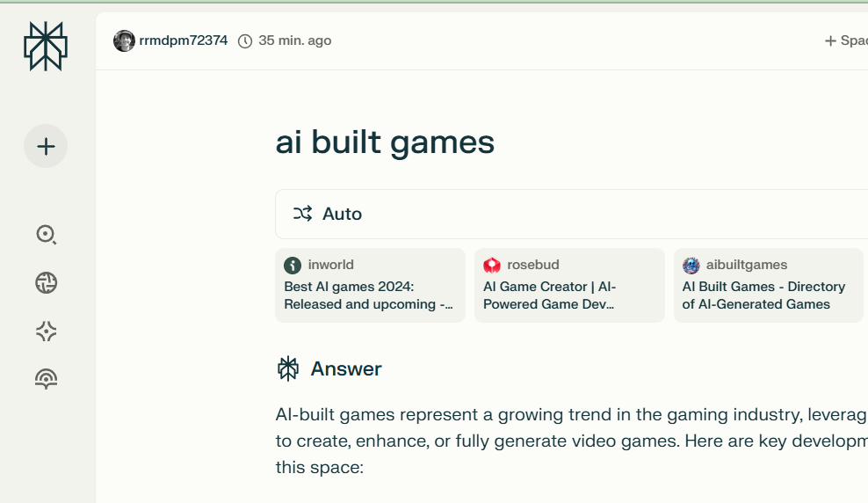868x503 pixels.
Task: Click the rrmdpm72374 username
Action: pos(184,40)
